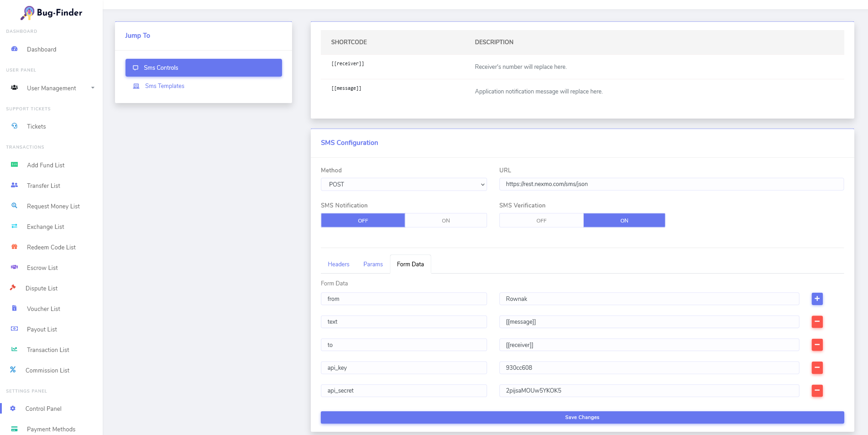Image resolution: width=868 pixels, height=435 pixels.
Task: Click the Tickets headset icon
Action: pos(14,126)
